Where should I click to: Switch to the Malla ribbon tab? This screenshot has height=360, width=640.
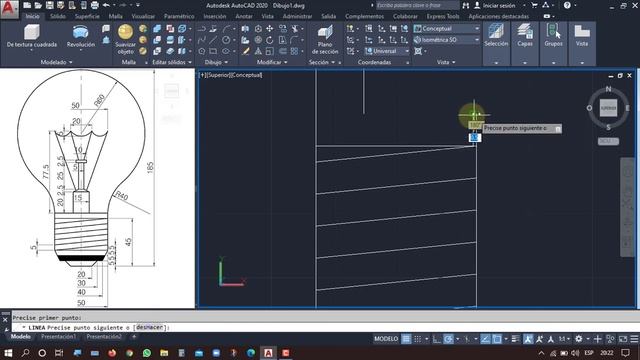(116, 16)
